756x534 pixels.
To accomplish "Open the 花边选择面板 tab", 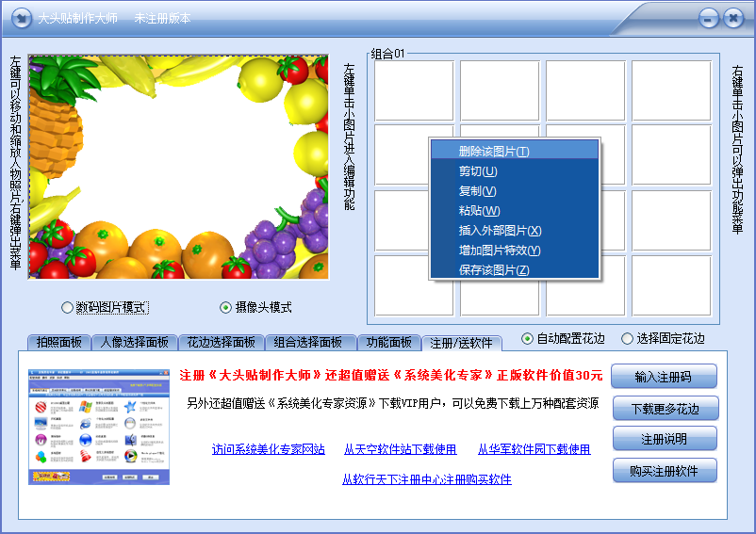I will click(221, 343).
